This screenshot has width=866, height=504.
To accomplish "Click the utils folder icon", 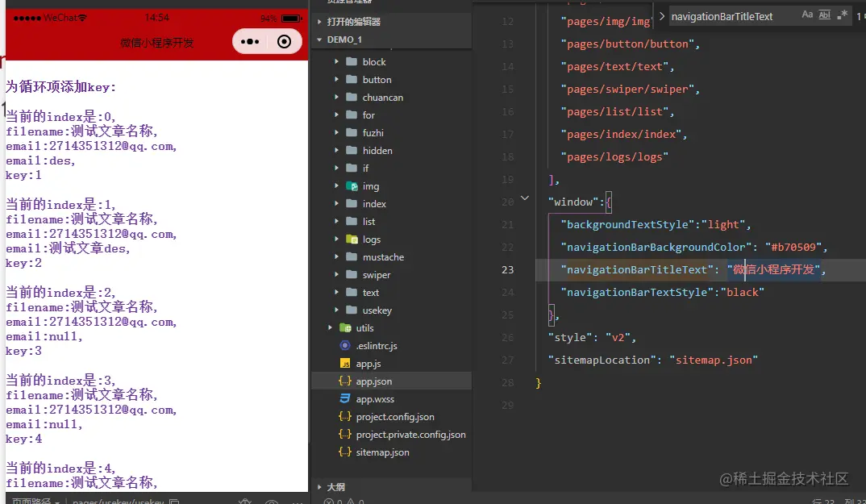I will (345, 327).
